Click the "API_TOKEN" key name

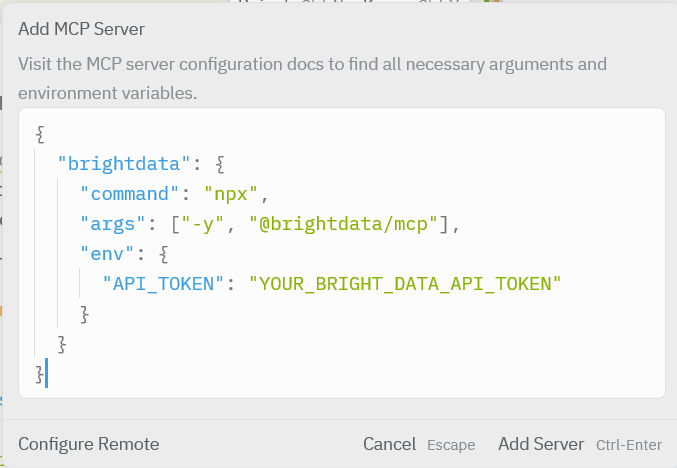[x=164, y=284]
